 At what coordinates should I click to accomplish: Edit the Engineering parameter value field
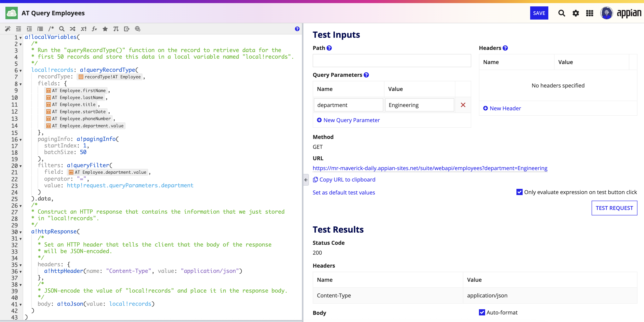[x=419, y=105]
